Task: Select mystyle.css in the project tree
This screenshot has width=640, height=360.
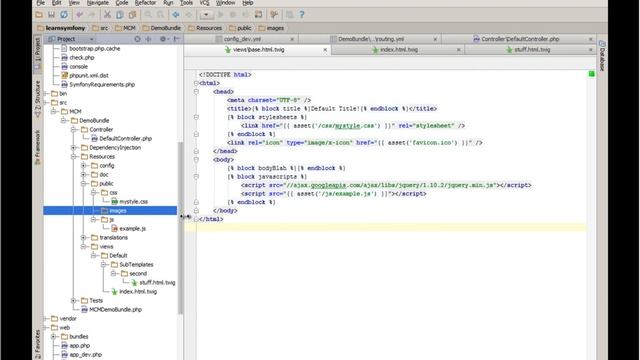Action: pyautogui.click(x=133, y=202)
